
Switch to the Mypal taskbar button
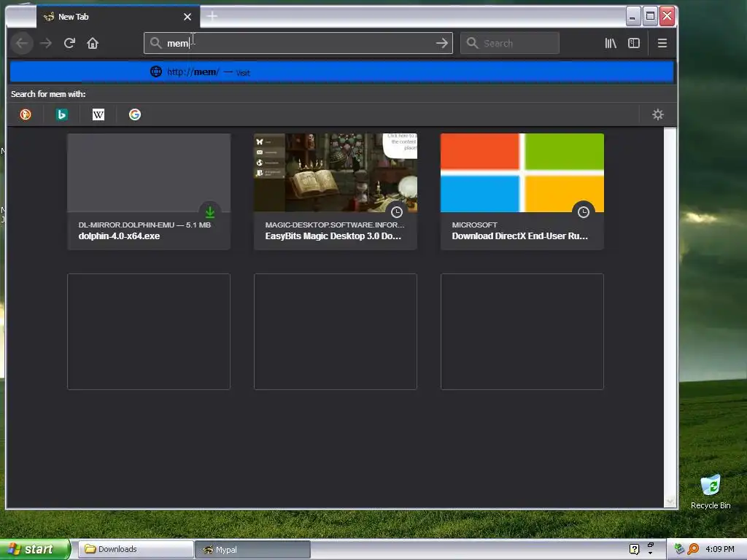pos(252,550)
